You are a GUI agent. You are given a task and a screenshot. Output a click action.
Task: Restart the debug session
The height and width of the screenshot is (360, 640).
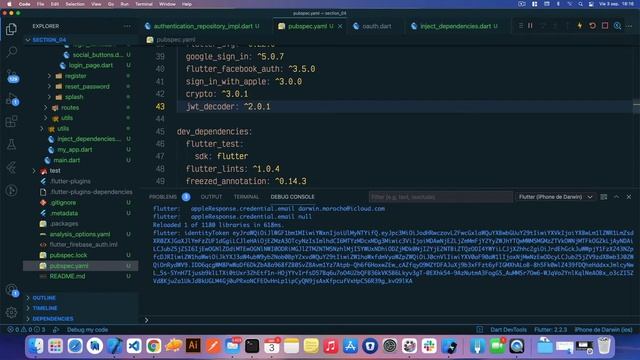[x=592, y=26]
